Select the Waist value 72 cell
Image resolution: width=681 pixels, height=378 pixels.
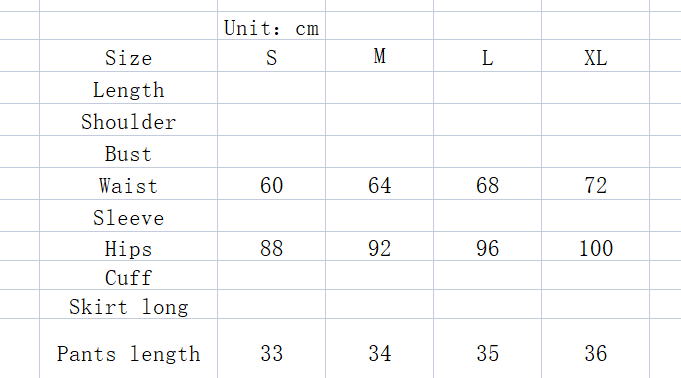[x=595, y=184]
